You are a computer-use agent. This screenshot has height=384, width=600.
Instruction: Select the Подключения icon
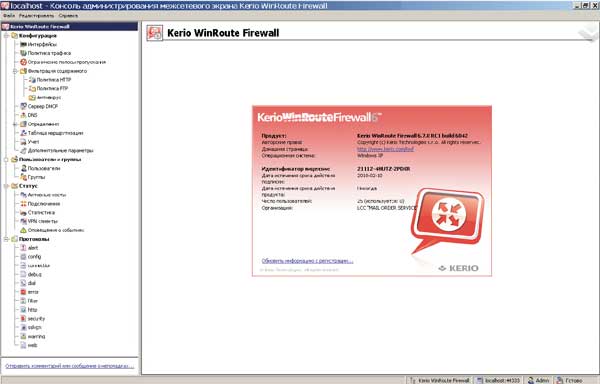coord(23,203)
